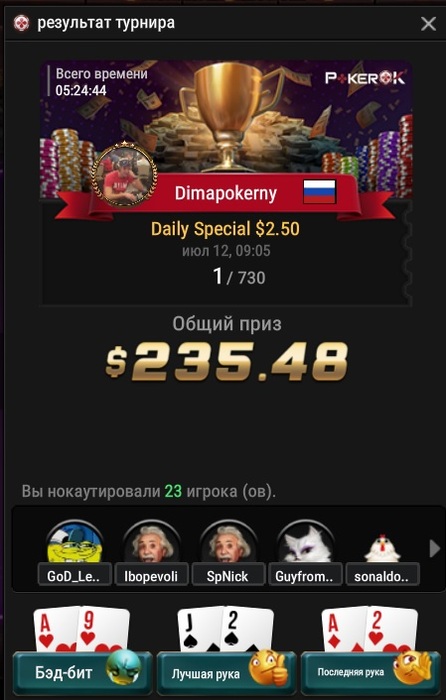Open the Бэд-бит hand button
The image size is (446, 700).
pos(82,672)
